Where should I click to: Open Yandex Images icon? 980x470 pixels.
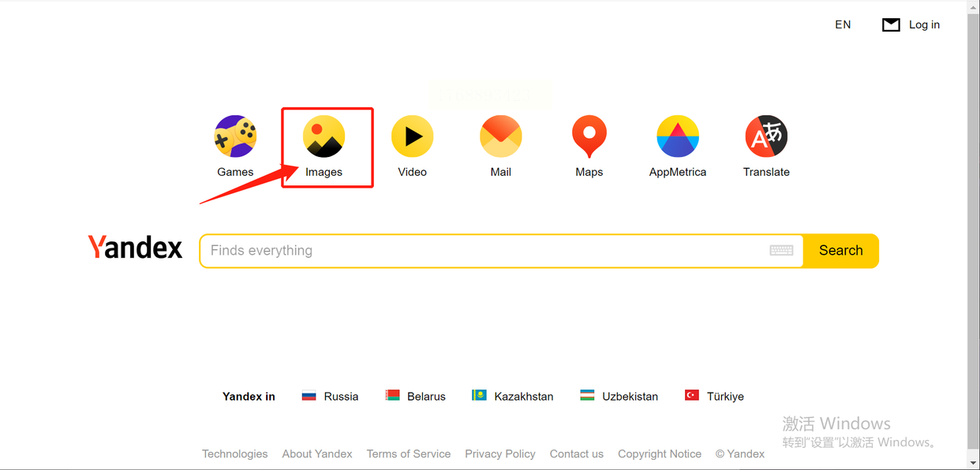pos(324,136)
